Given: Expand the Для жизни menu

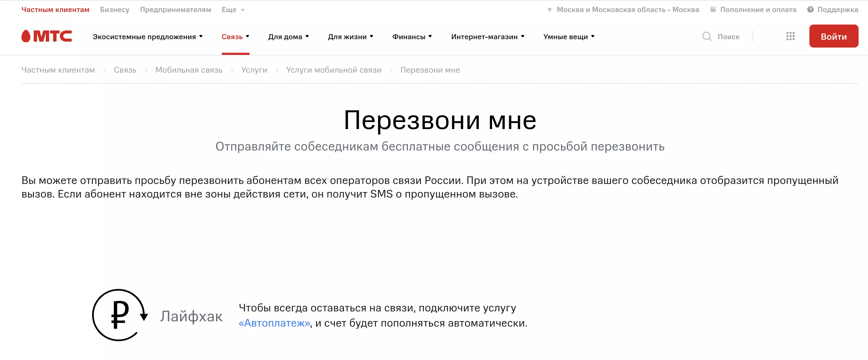Looking at the screenshot, I should pos(351,37).
